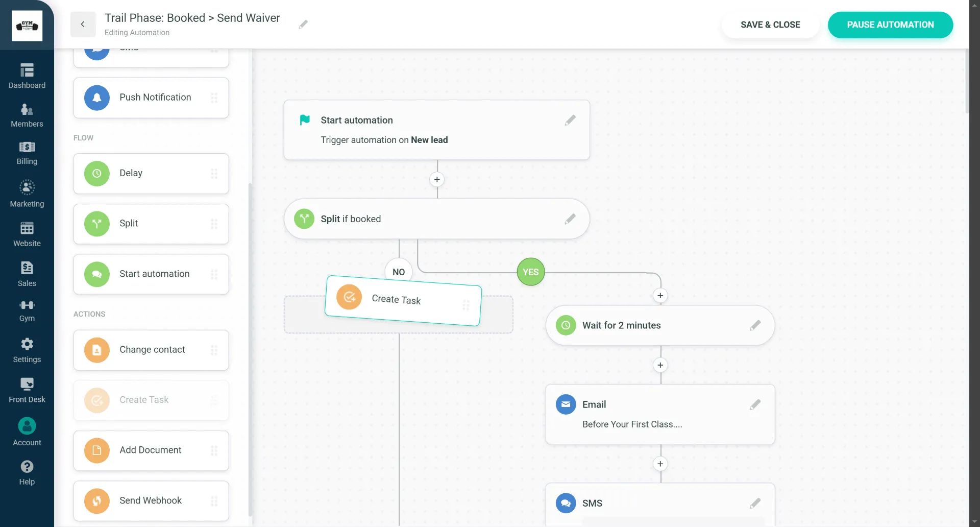Click the Help icon
The height and width of the screenshot is (527, 980).
tap(27, 471)
